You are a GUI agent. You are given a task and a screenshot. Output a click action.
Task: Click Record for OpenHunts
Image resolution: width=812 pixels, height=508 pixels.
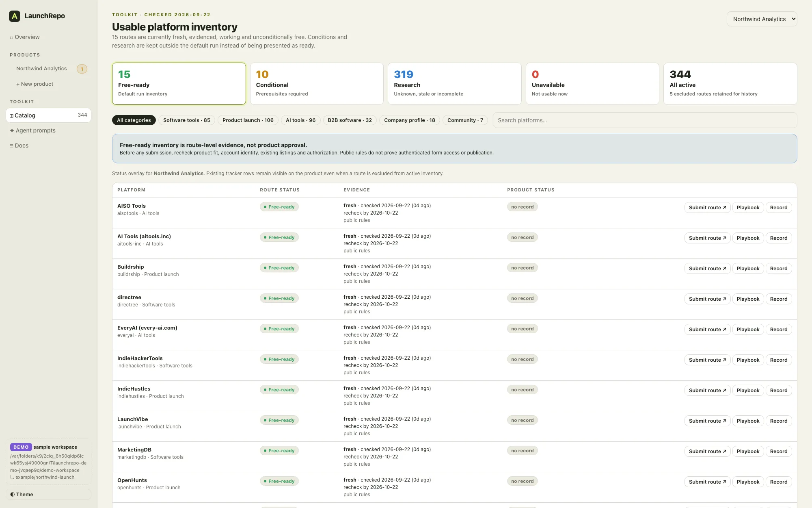[x=779, y=482]
